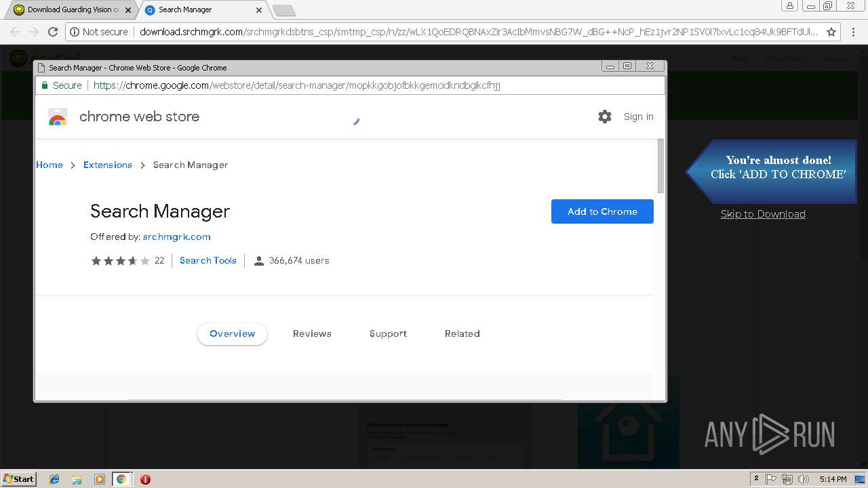This screenshot has width=868, height=488.
Task: Select the Chrome taskbar icon
Action: (121, 479)
